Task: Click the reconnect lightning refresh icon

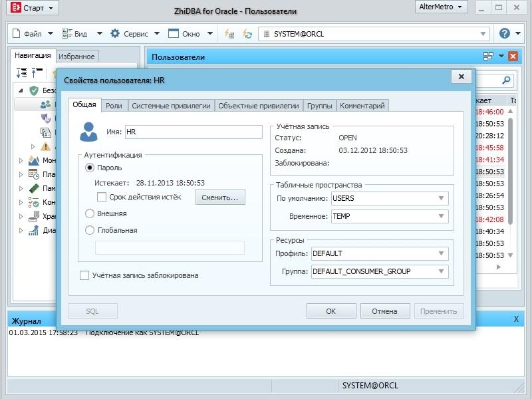Action: pos(247,34)
